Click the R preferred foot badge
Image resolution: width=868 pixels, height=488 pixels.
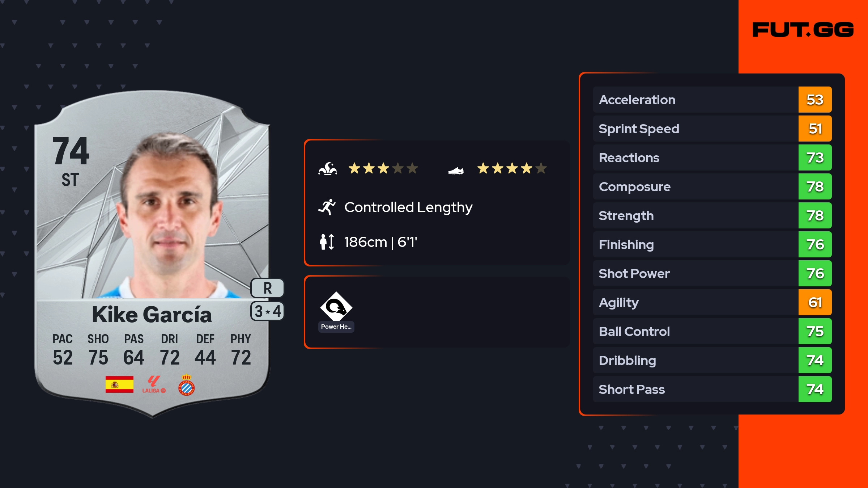tap(267, 288)
